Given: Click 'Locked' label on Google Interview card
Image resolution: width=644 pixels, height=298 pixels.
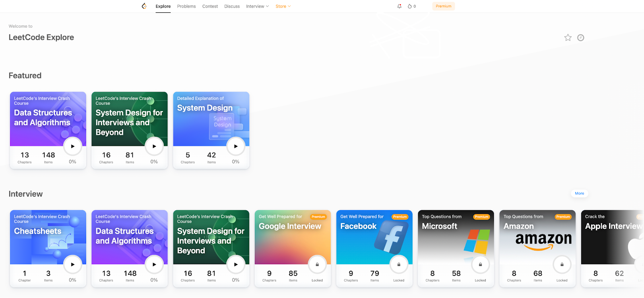Looking at the screenshot, I should pyautogui.click(x=317, y=280).
